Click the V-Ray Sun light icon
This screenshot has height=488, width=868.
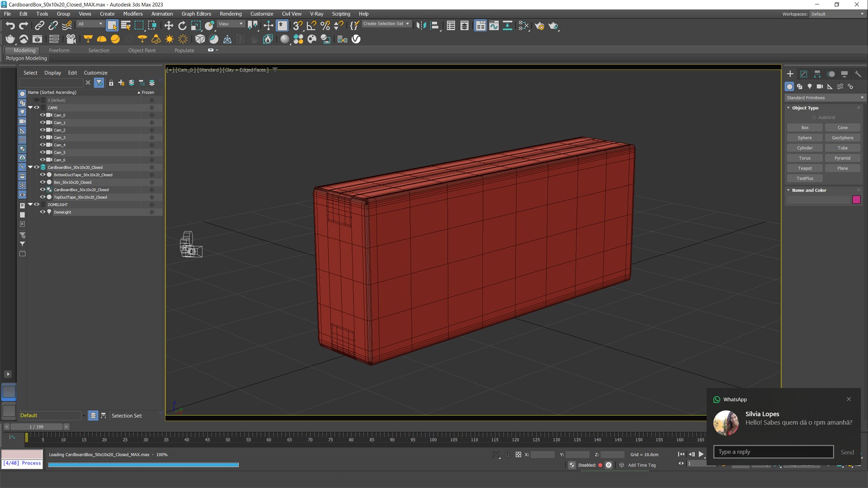tap(170, 39)
